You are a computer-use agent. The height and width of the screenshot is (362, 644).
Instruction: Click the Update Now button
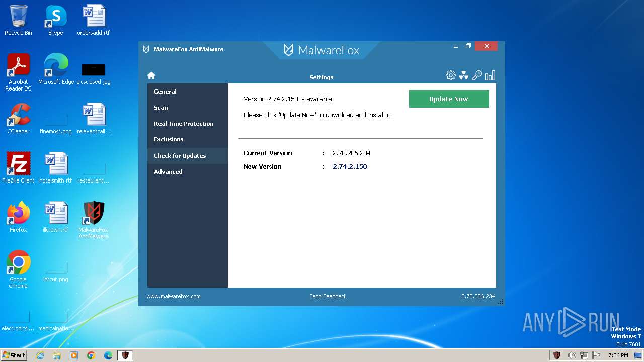(449, 99)
